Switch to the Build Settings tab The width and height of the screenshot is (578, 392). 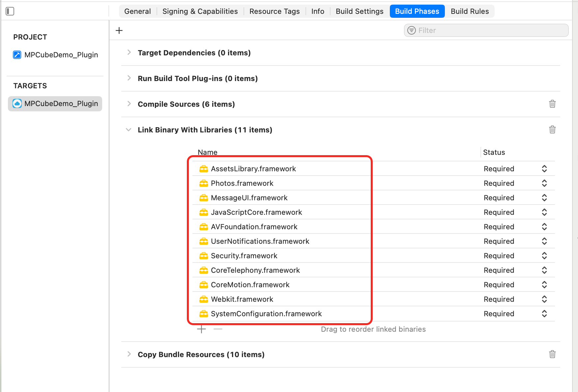point(360,11)
